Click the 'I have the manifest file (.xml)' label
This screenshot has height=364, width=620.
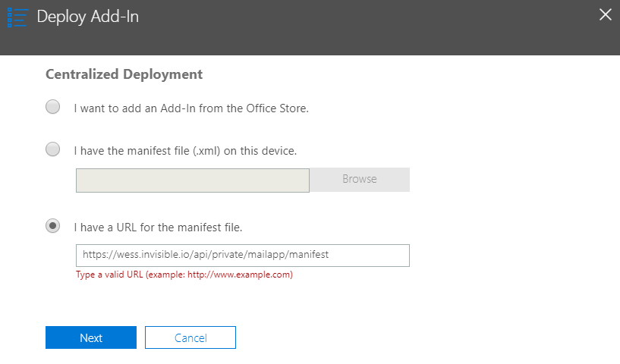tap(185, 151)
